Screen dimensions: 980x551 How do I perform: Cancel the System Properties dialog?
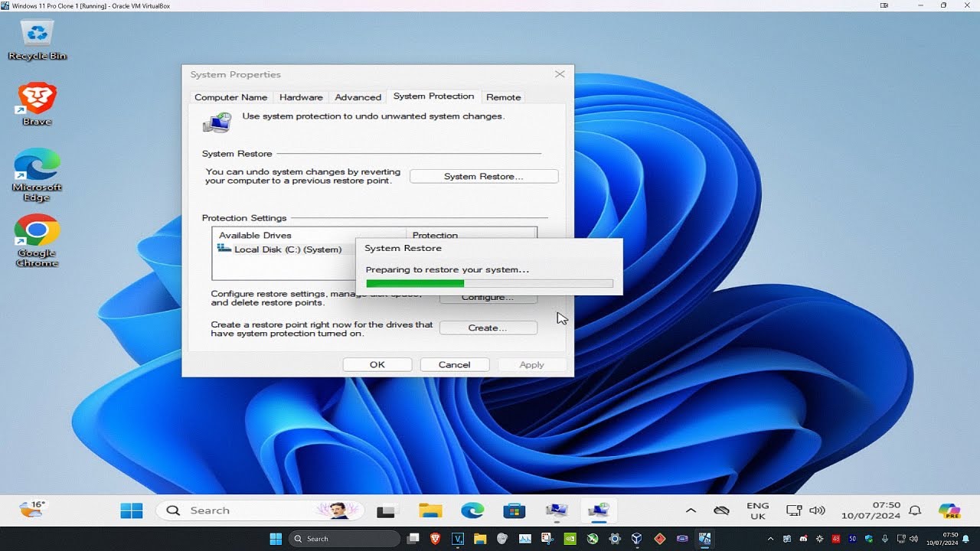tap(455, 365)
